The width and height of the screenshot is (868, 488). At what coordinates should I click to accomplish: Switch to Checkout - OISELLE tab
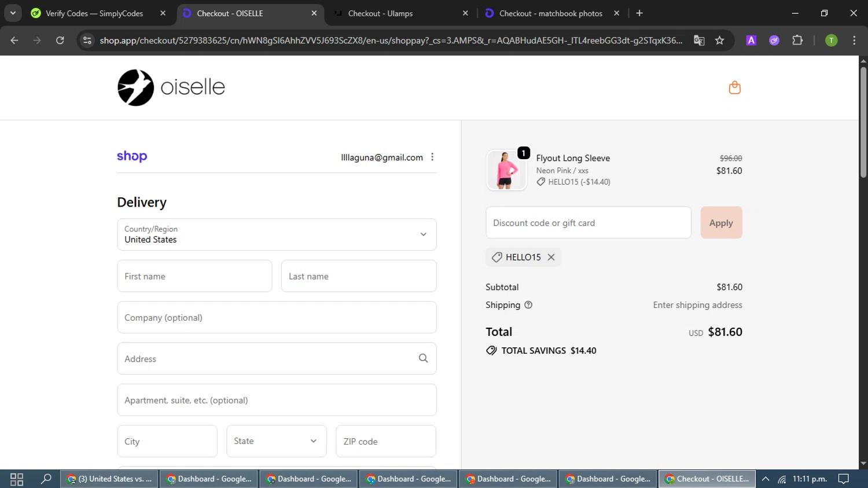(x=249, y=13)
